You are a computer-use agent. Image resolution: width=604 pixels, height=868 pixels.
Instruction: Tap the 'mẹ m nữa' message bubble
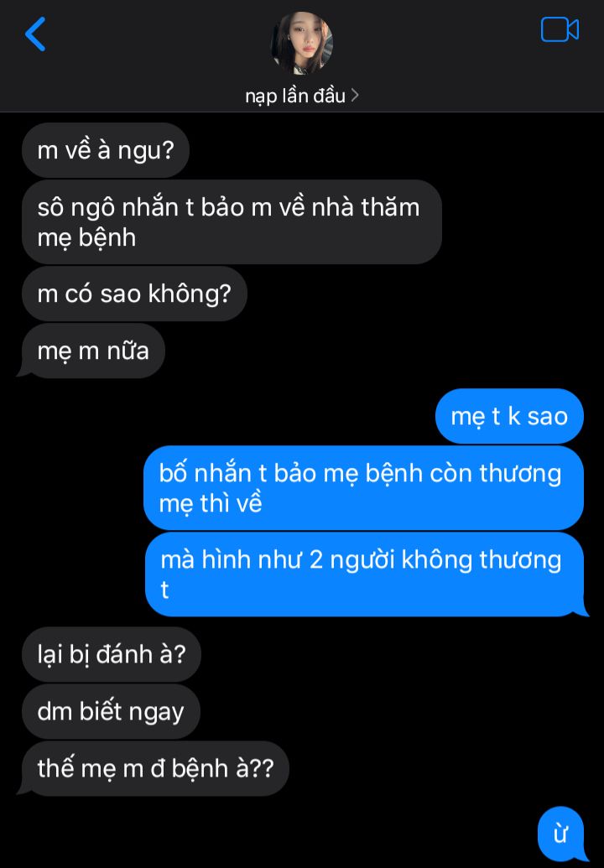coord(92,351)
